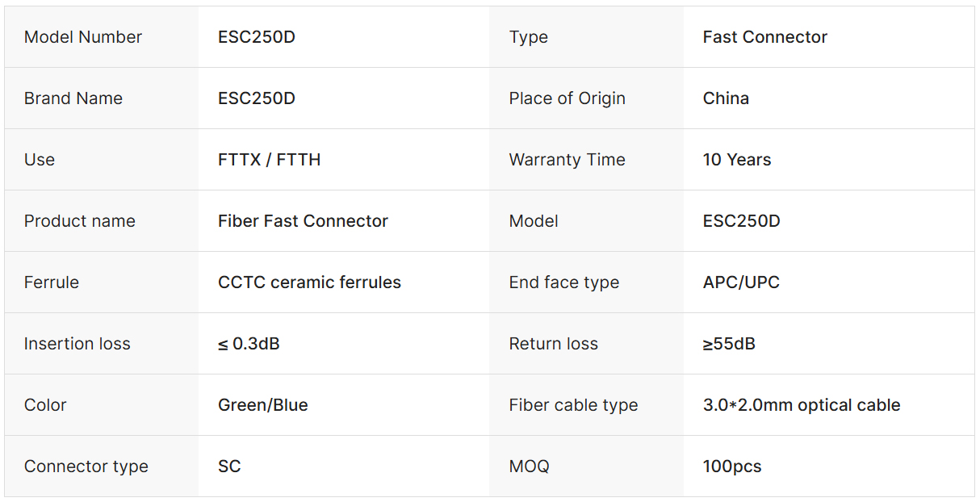Select the ESC250D Model Number value

[257, 37]
